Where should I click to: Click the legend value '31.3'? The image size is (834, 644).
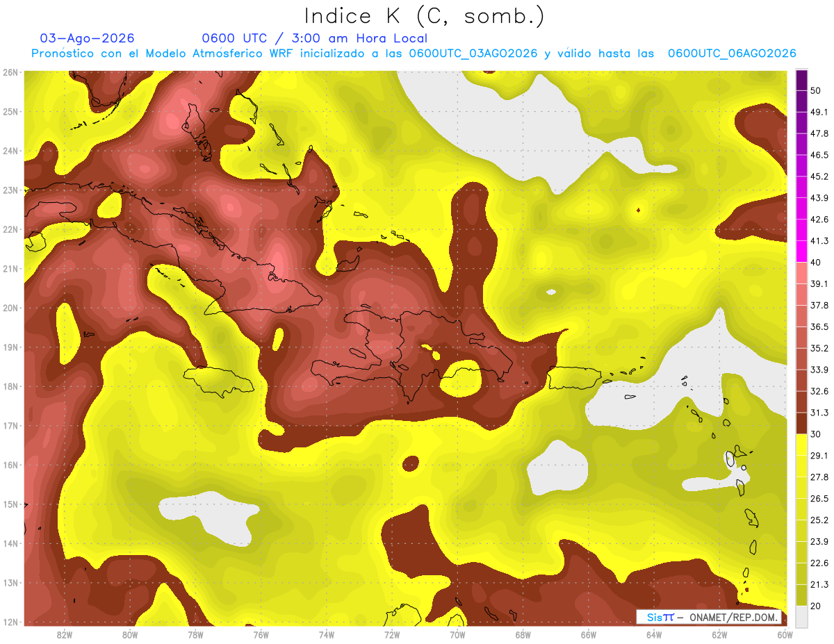(819, 413)
